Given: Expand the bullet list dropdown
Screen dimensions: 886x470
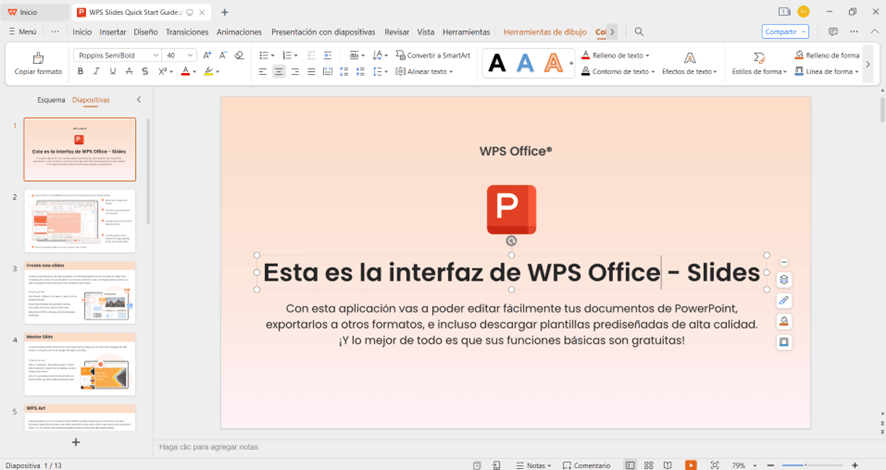Looking at the screenshot, I should 273,56.
